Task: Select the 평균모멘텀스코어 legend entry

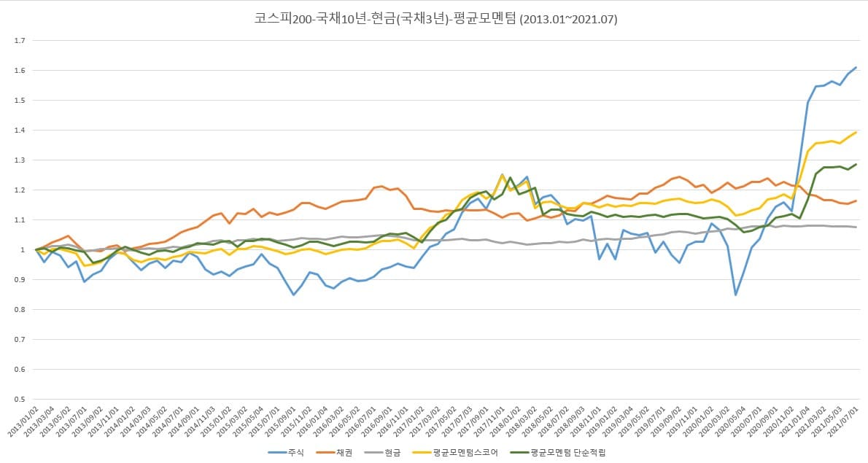Action: (x=465, y=453)
